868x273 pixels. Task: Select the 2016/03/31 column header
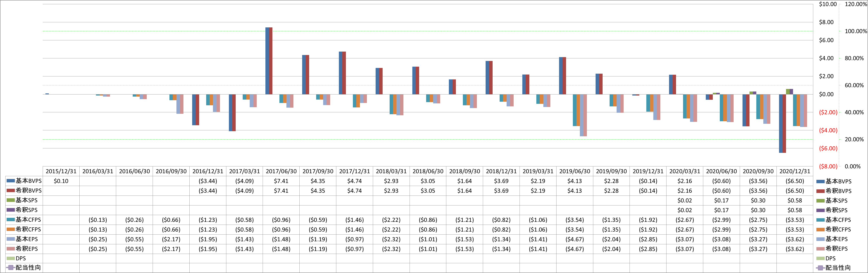(x=98, y=171)
